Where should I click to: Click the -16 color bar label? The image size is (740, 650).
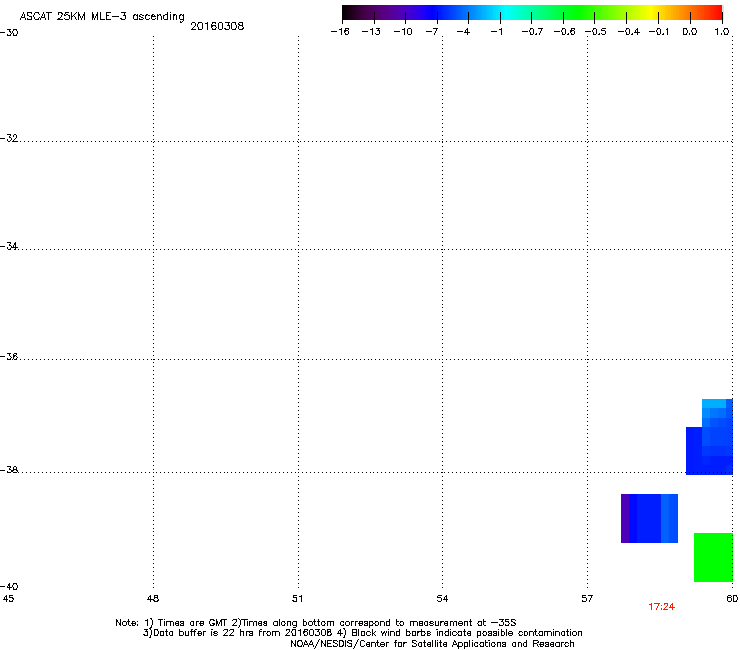click(x=340, y=32)
